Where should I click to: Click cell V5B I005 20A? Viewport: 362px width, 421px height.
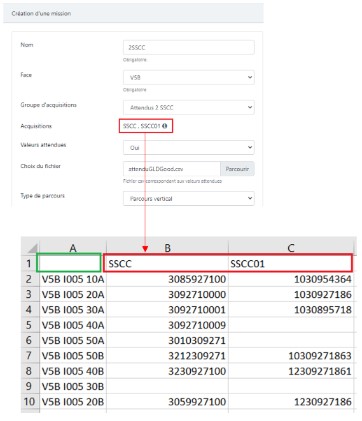point(73,294)
